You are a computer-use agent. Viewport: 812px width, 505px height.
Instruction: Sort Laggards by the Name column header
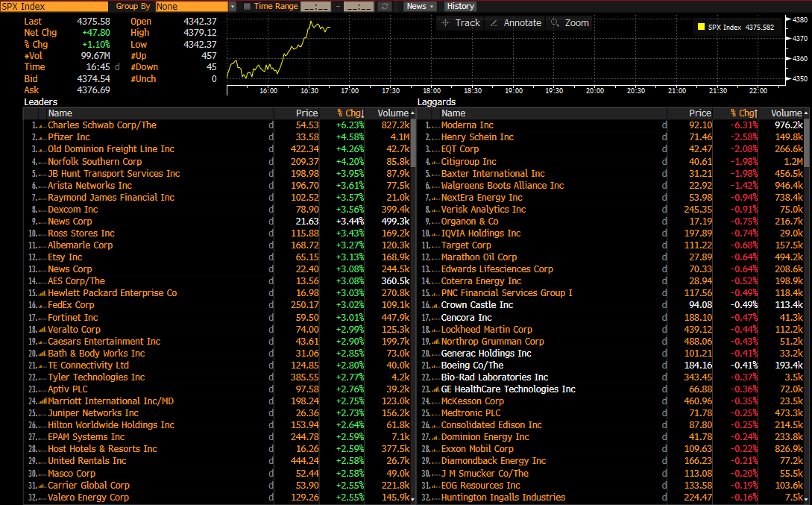(x=453, y=113)
